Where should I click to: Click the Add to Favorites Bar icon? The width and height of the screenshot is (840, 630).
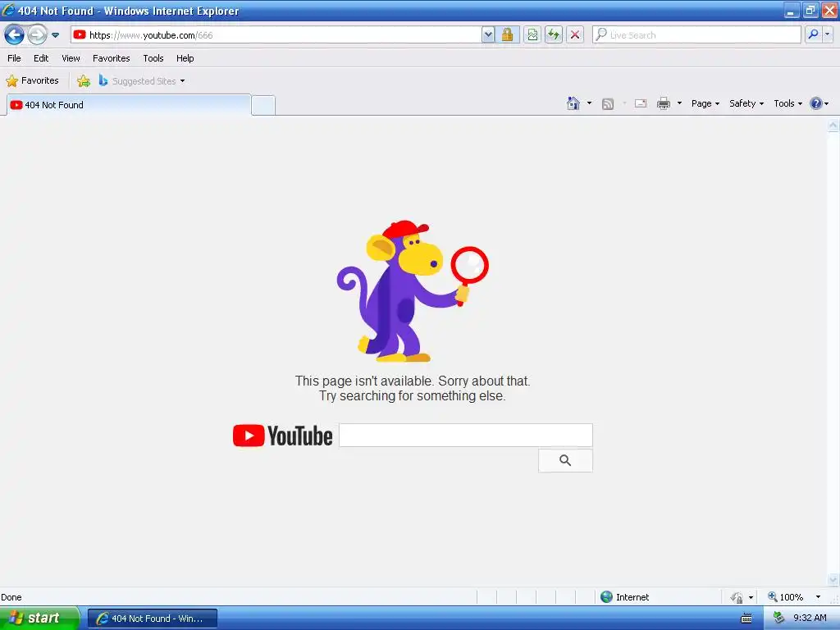84,81
